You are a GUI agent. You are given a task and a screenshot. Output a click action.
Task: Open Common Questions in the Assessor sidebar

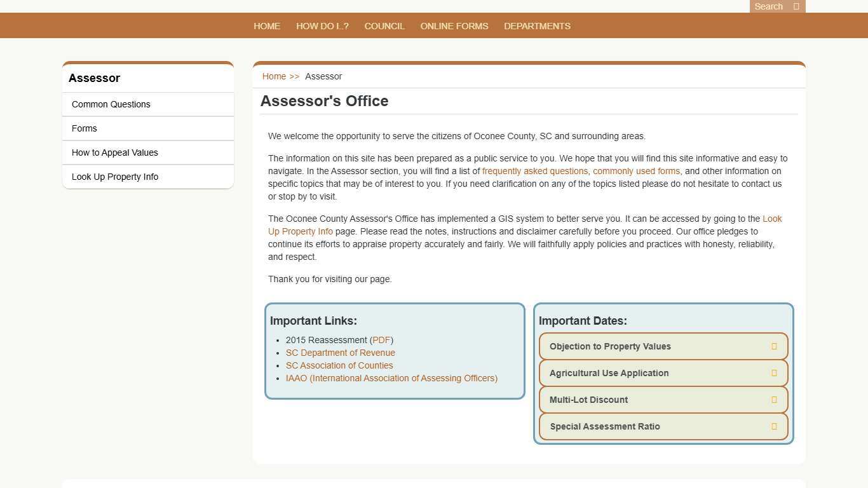pos(111,104)
